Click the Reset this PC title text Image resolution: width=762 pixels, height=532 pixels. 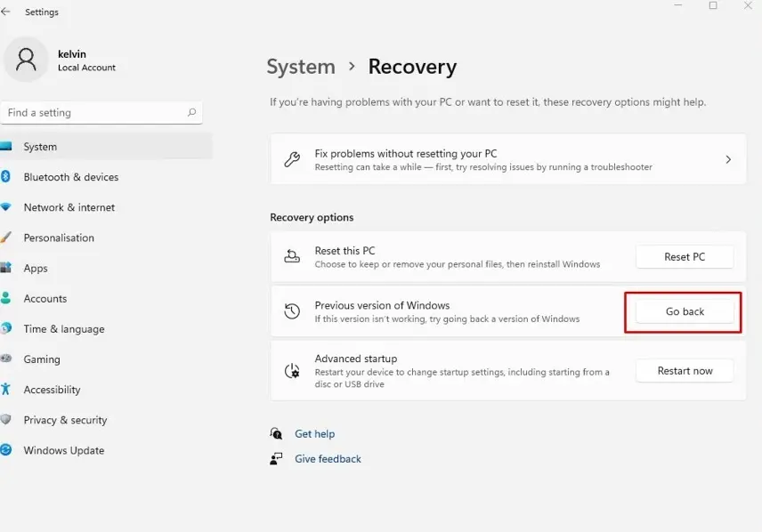pyautogui.click(x=345, y=251)
